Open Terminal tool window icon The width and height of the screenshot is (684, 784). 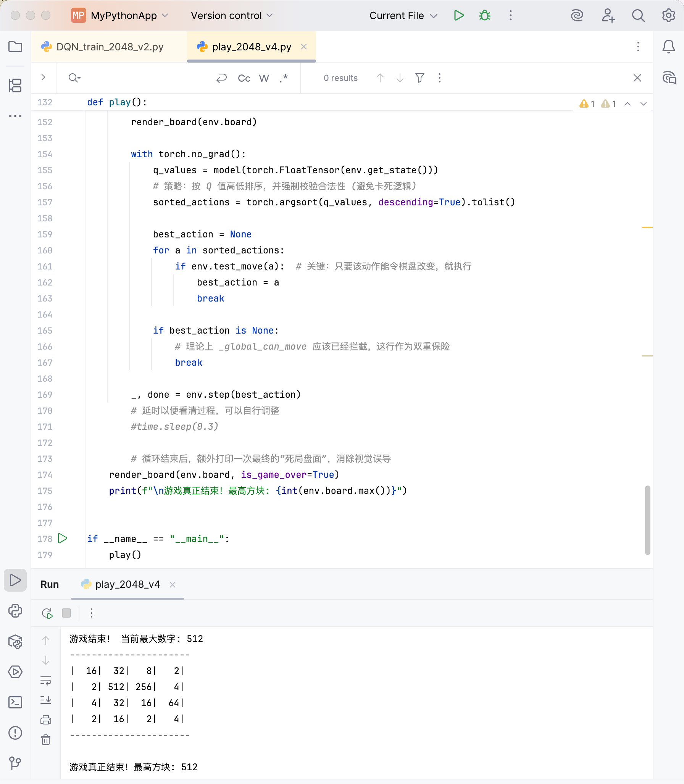click(15, 702)
